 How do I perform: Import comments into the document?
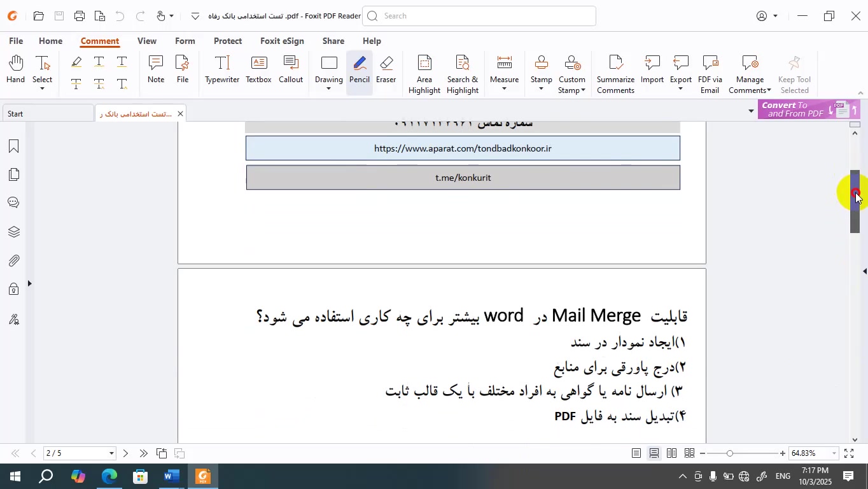pyautogui.click(x=652, y=69)
